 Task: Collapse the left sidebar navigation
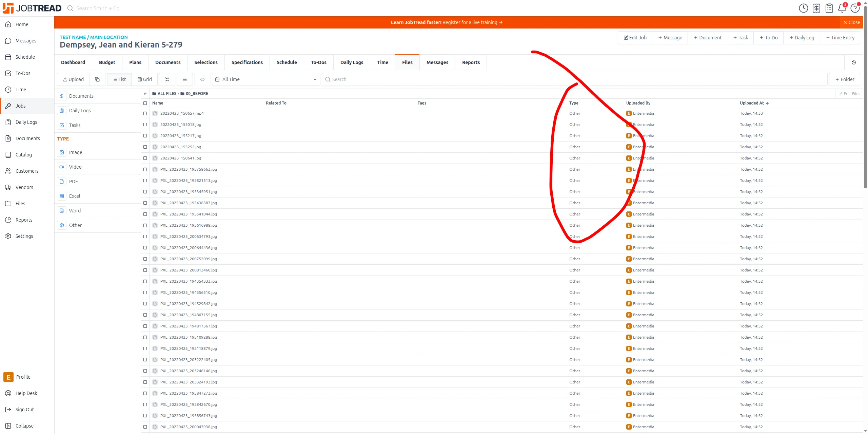[20, 426]
